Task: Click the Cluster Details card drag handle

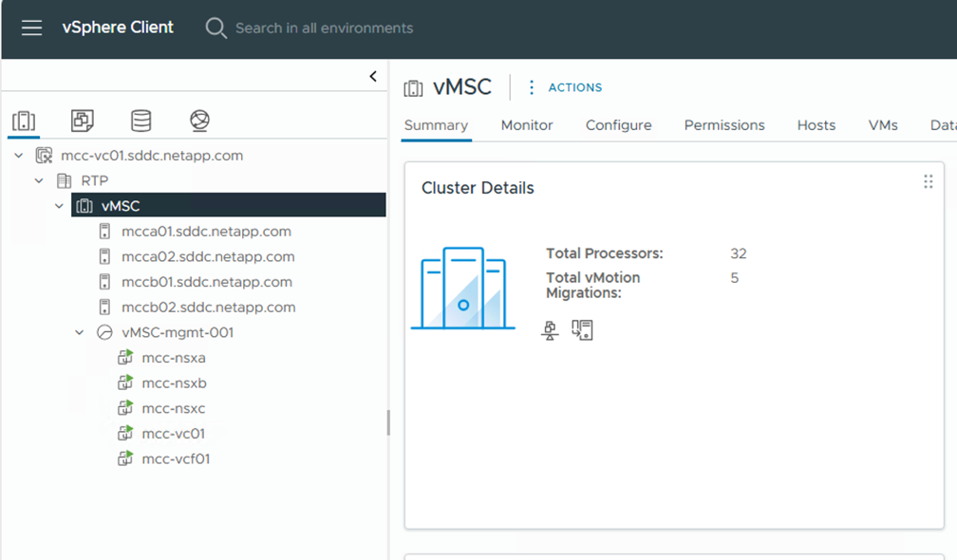Action: coord(928,182)
